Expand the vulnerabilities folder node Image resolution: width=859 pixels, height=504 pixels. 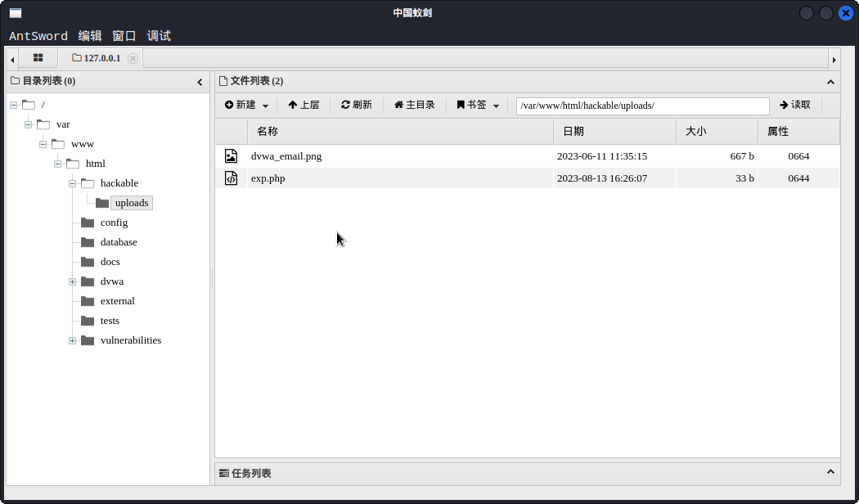(72, 340)
